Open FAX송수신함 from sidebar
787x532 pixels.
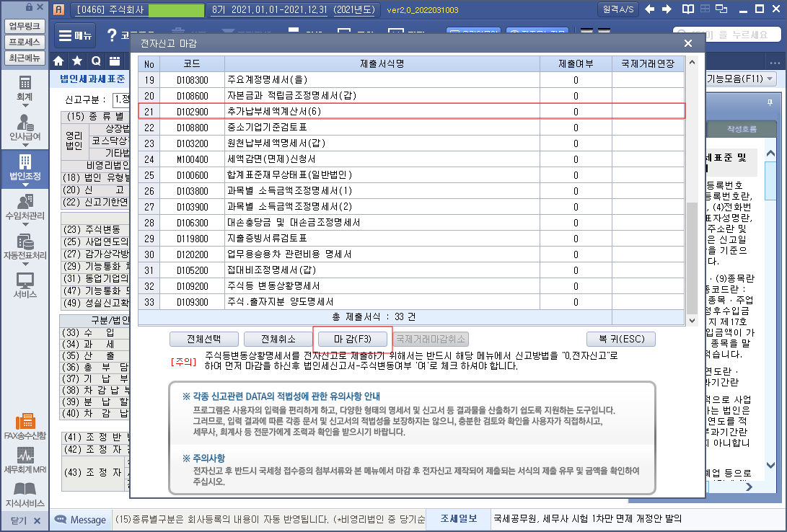pyautogui.click(x=25, y=427)
